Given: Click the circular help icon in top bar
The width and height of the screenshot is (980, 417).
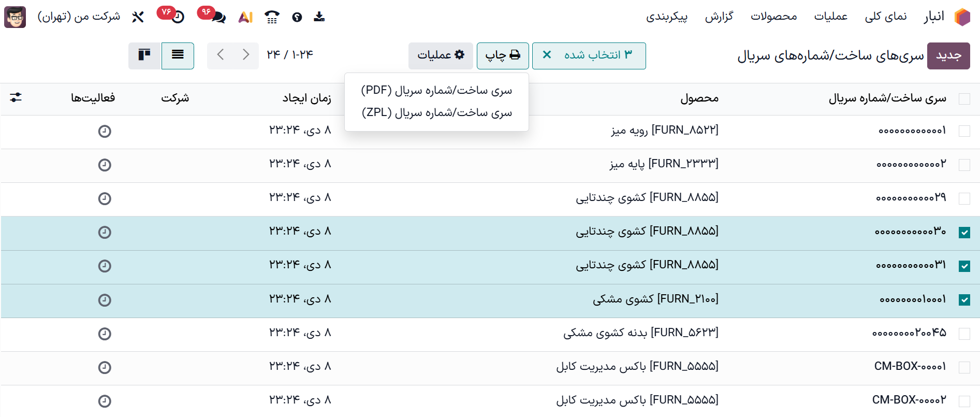Looking at the screenshot, I should [x=297, y=17].
